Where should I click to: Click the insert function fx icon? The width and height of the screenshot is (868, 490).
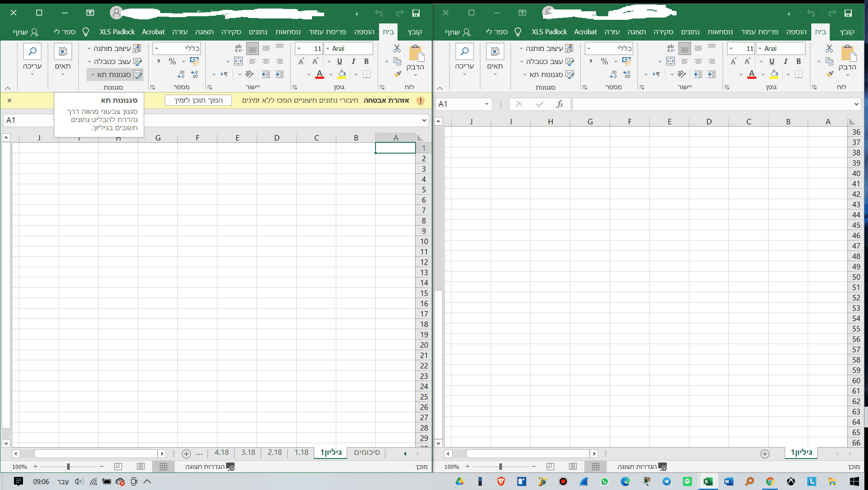tap(560, 104)
